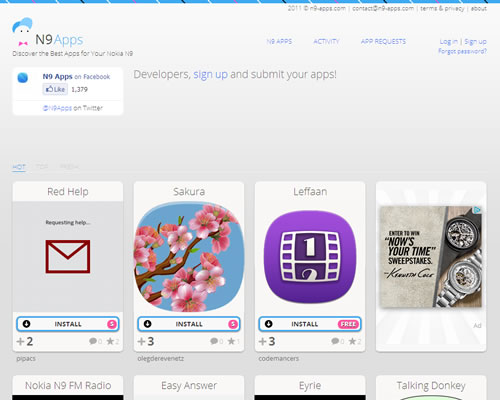This screenshot has width=500, height=400.
Task: Open comments icon for Red Help
Action: 93,341
